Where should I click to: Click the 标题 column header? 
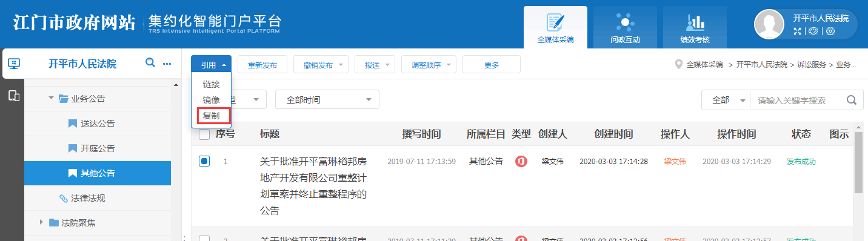tap(270, 134)
